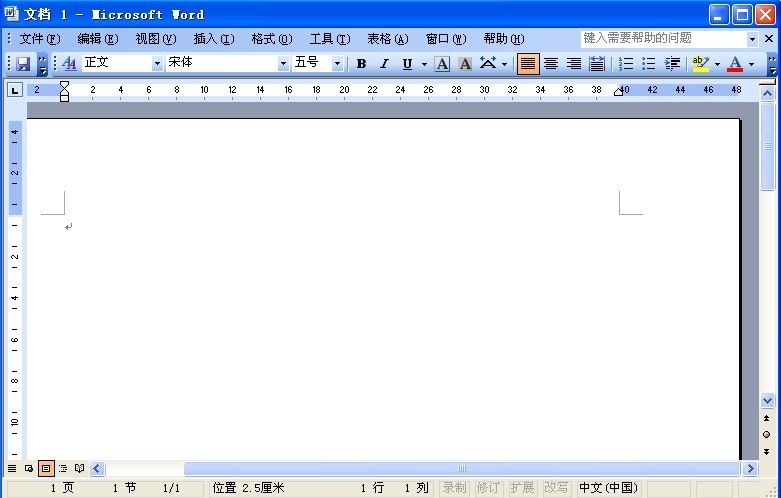Expand the style dropdown showing 正文

(157, 64)
